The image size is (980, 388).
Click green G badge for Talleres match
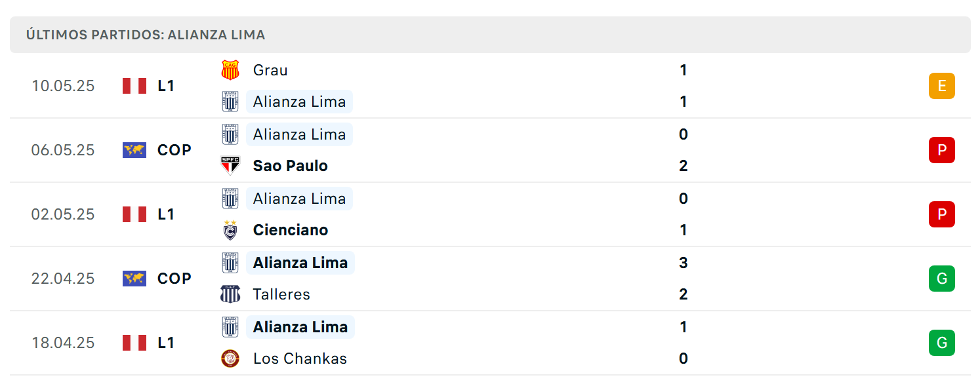tap(942, 279)
